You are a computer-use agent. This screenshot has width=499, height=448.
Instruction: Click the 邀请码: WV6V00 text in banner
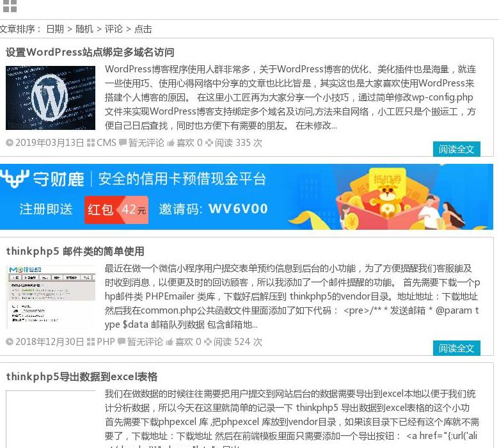tap(213, 209)
